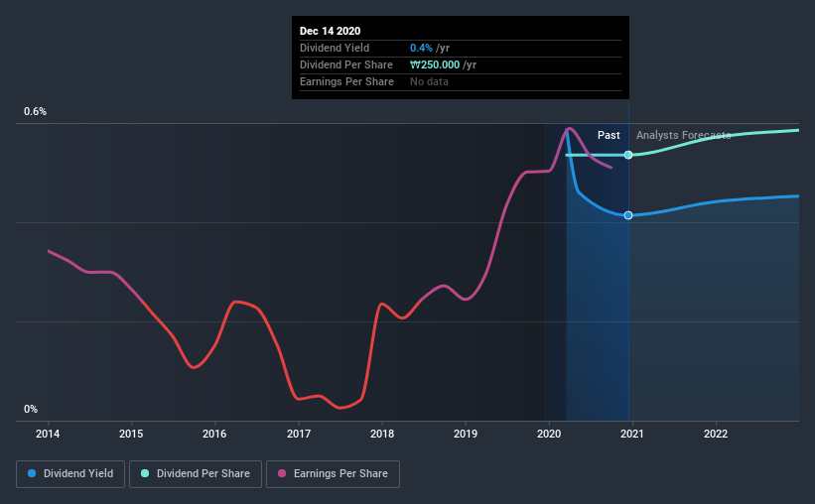Toggle the Dividend Per Share legend button

[x=196, y=474]
